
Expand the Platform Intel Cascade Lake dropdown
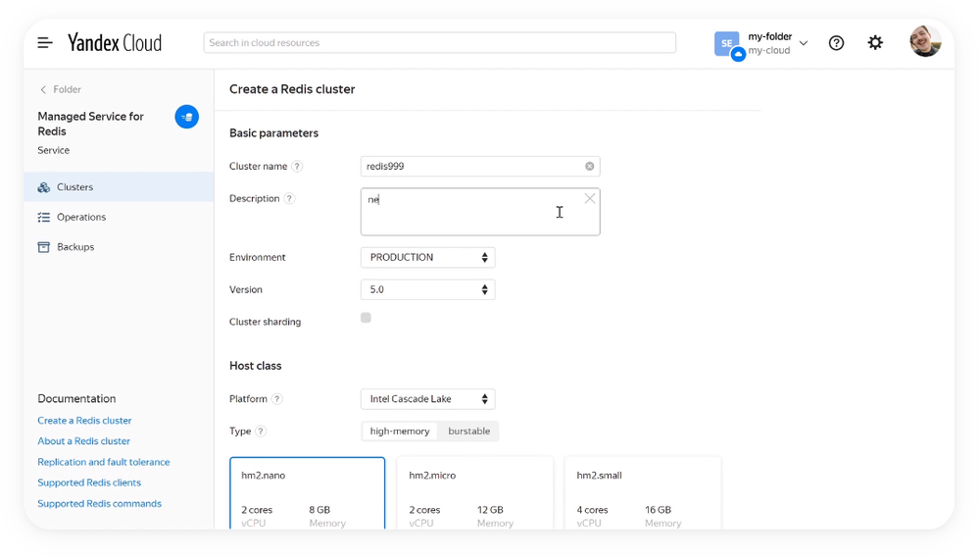pos(428,399)
